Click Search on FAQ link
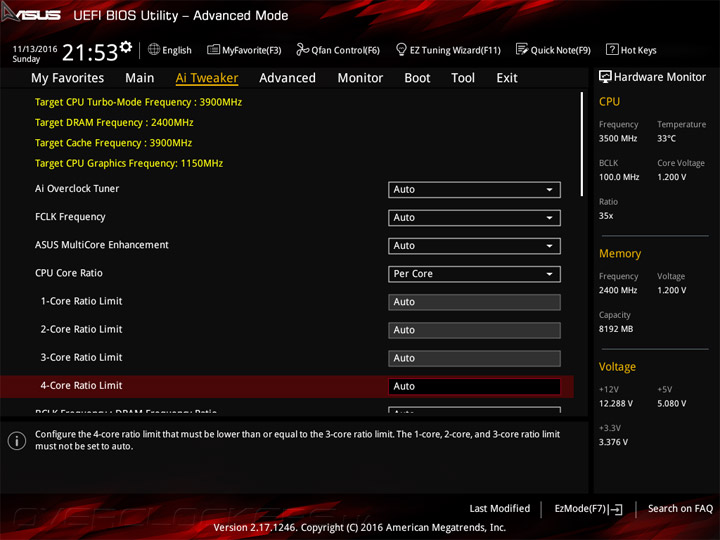 click(x=680, y=509)
